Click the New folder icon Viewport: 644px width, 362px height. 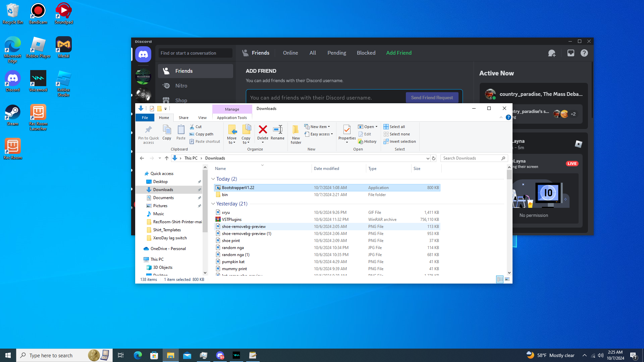(296, 130)
